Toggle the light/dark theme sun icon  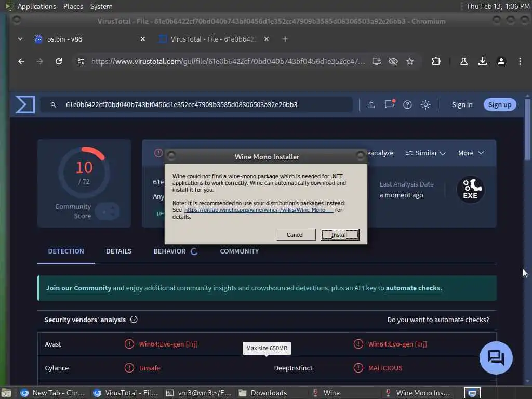pyautogui.click(x=425, y=105)
